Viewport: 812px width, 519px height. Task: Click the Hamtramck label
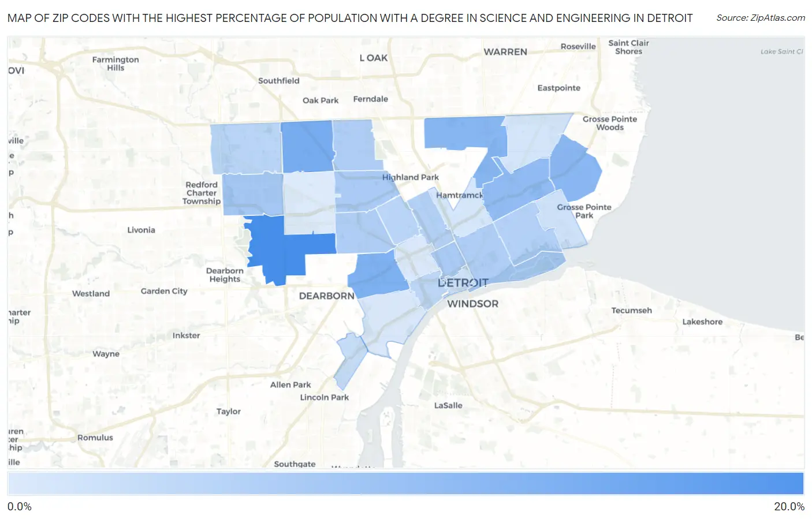[459, 195]
